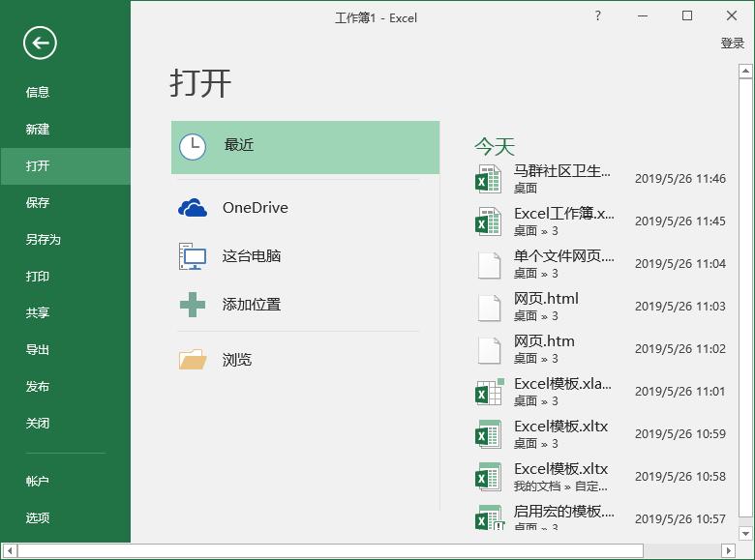Maximize the Excel window
Viewport: 755px width, 560px height.
(687, 15)
